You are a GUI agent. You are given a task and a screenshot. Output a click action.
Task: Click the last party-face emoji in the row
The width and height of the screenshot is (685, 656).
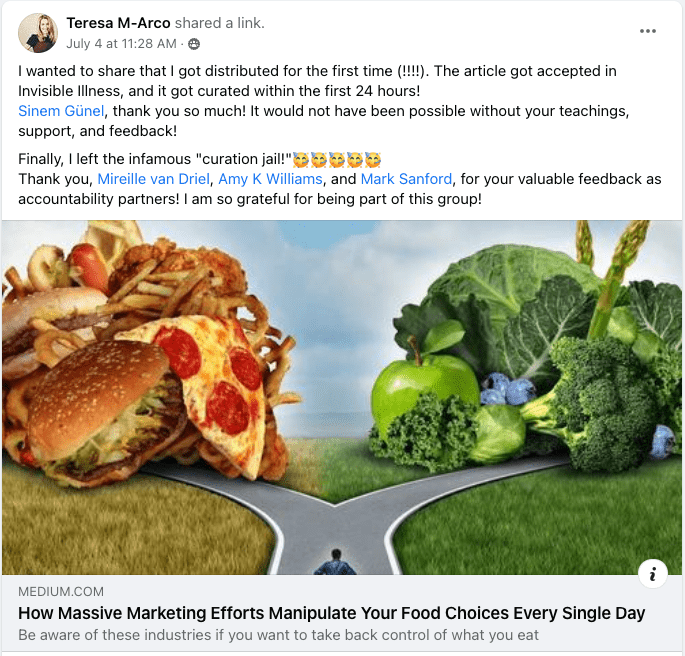coord(373,159)
